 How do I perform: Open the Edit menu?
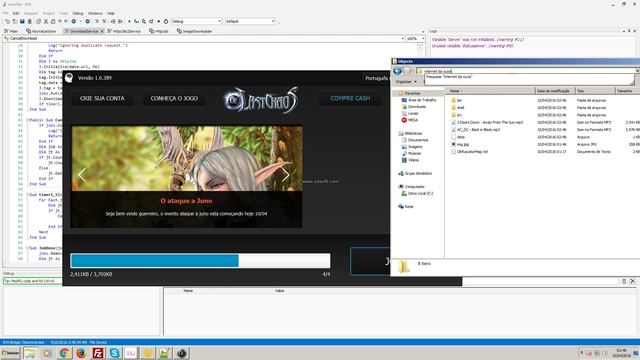[16, 13]
